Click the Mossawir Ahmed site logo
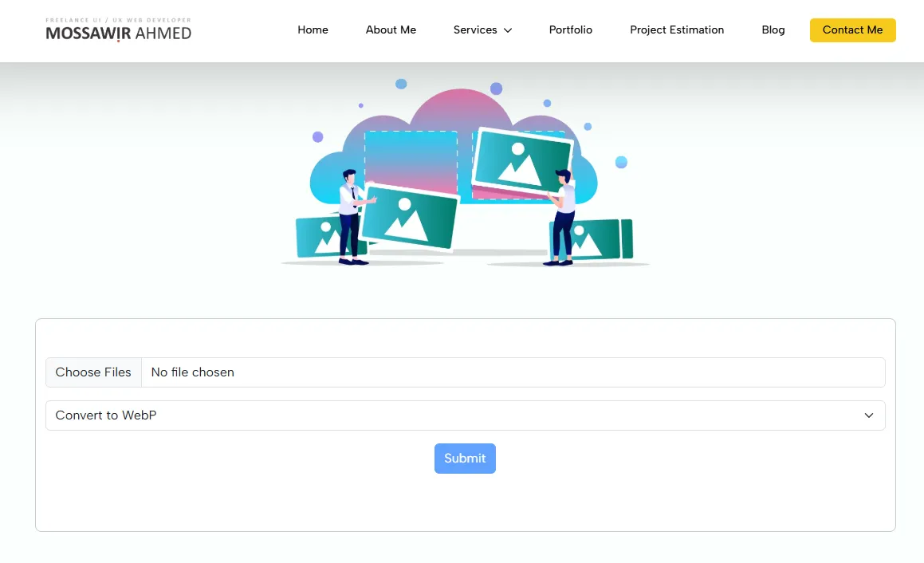This screenshot has width=924, height=563. pyautogui.click(x=118, y=30)
